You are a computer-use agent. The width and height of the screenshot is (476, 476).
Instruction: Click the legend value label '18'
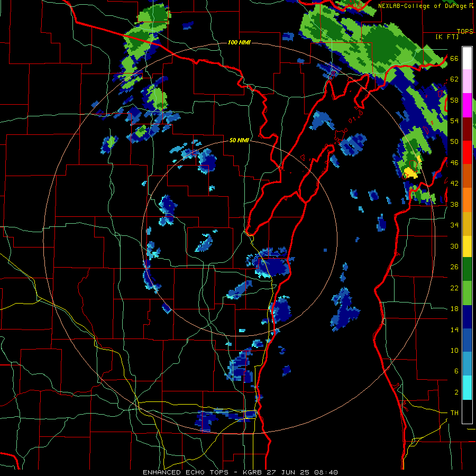click(x=454, y=309)
